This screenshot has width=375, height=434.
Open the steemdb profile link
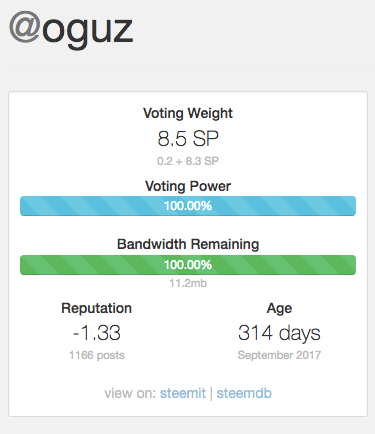point(244,393)
